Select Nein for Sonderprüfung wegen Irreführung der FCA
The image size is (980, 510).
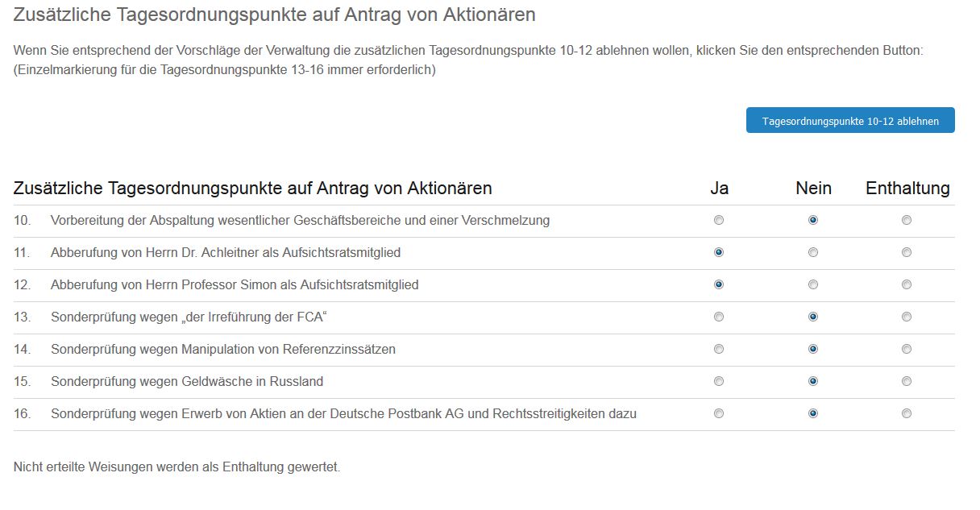(x=813, y=317)
